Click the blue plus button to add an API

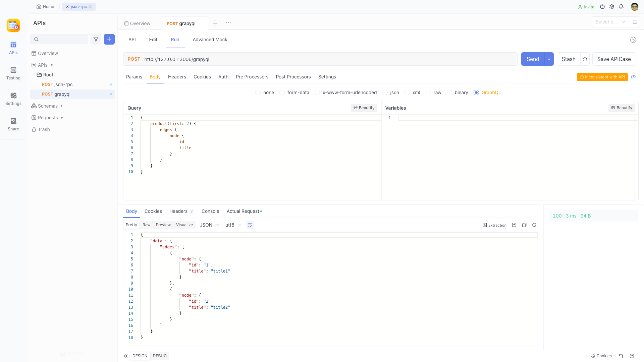[109, 39]
